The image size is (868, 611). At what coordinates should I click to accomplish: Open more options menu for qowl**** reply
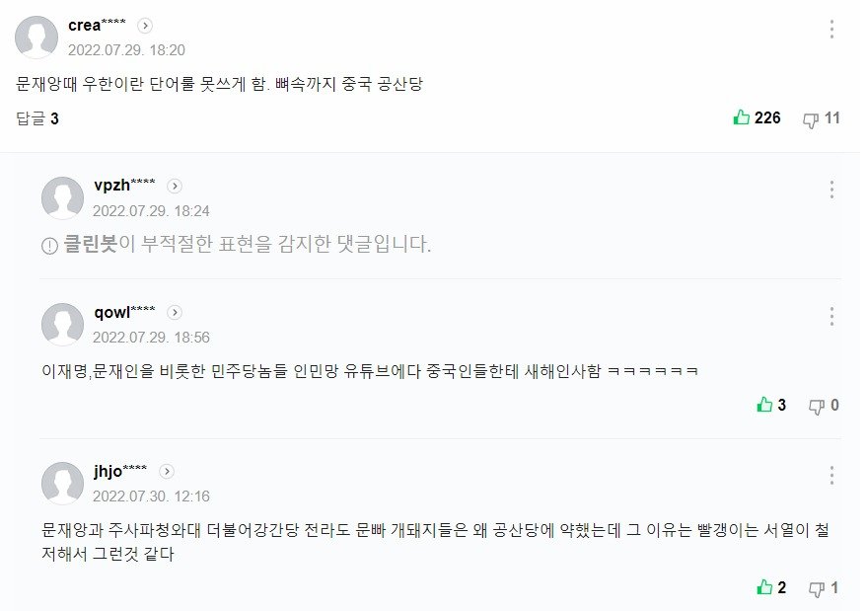(x=832, y=316)
